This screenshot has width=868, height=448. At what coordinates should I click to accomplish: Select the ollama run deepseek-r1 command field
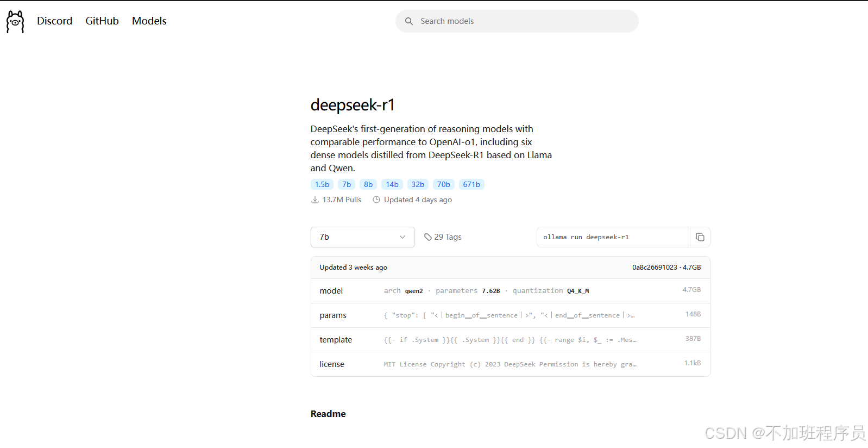point(613,237)
